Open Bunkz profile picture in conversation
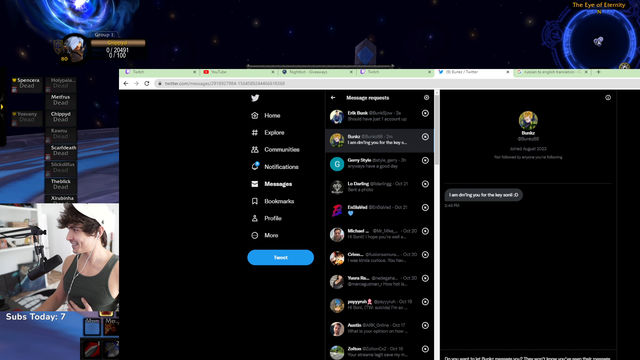This screenshot has width=640, height=360. click(528, 120)
